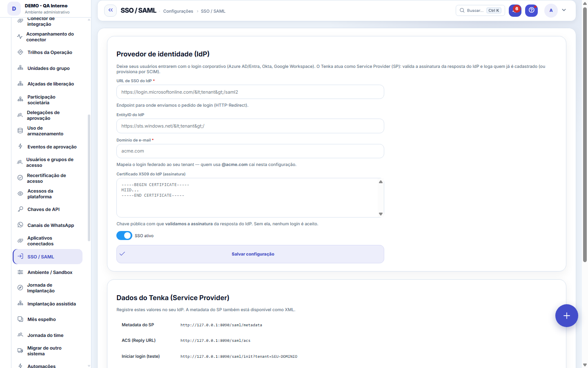The image size is (588, 368).
Task: Click the Migrar de outro sistema truck icon
Action: [20, 351]
